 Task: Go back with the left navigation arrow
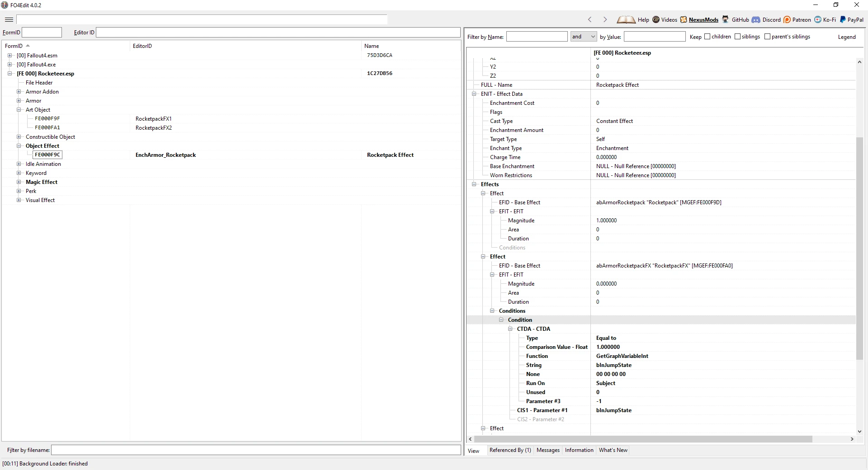[590, 19]
